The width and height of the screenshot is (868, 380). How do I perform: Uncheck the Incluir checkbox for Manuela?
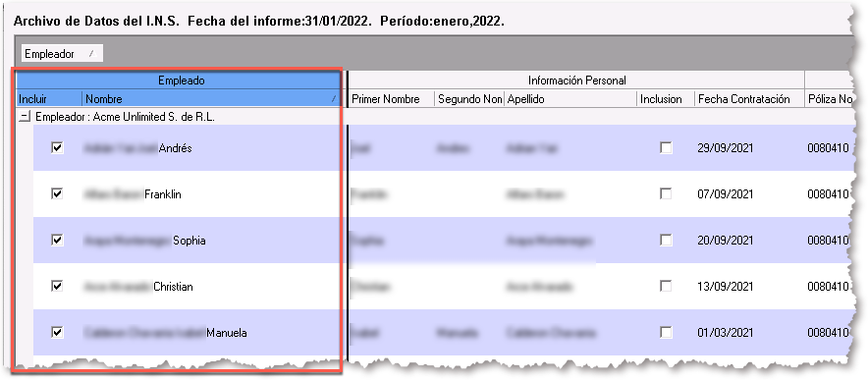pos(57,332)
